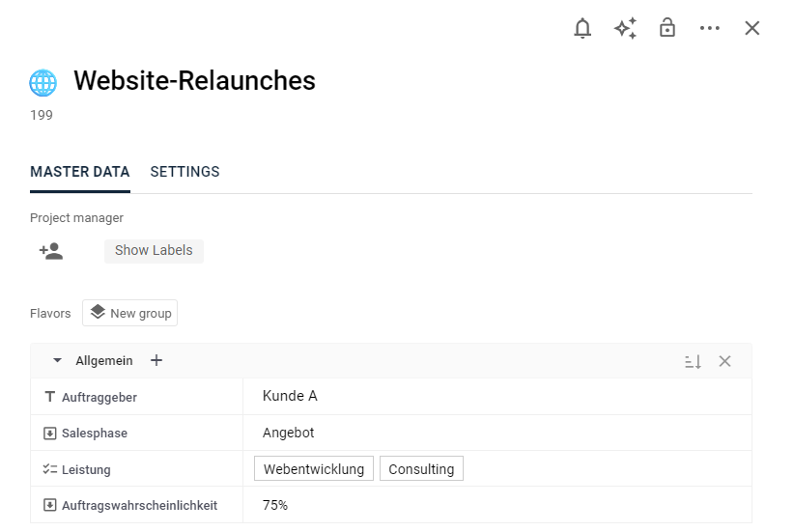Add a project manager person icon
The image size is (794, 532).
pos(51,251)
